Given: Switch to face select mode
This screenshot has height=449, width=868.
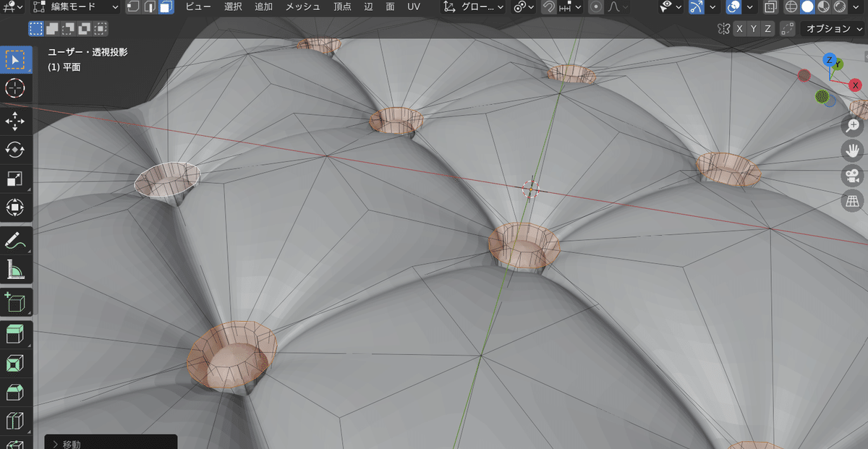Looking at the screenshot, I should coord(166,7).
